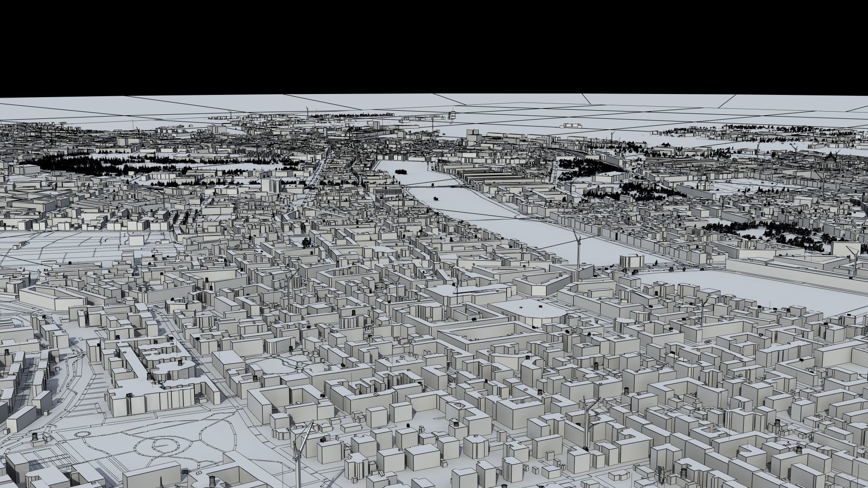Select the domed building near the right horizon

[830, 162]
